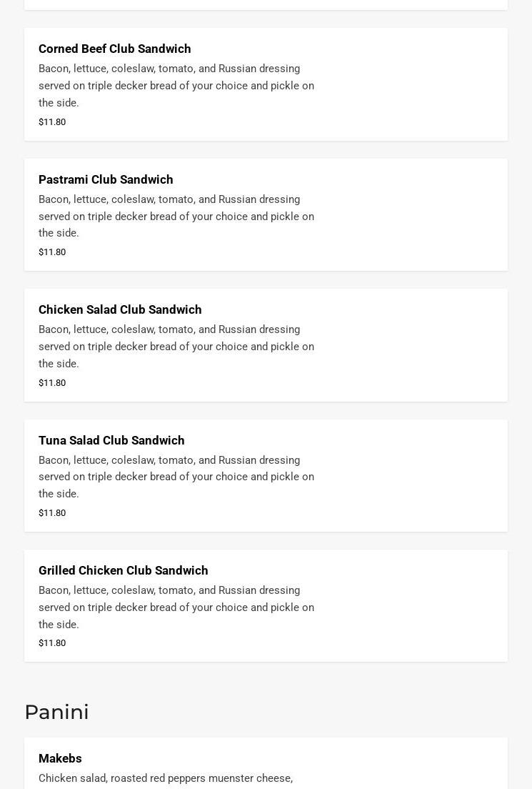Open the Tuna Salad Club Sandwich title
Viewport: 532px width, 789px height.
[x=111, y=440]
